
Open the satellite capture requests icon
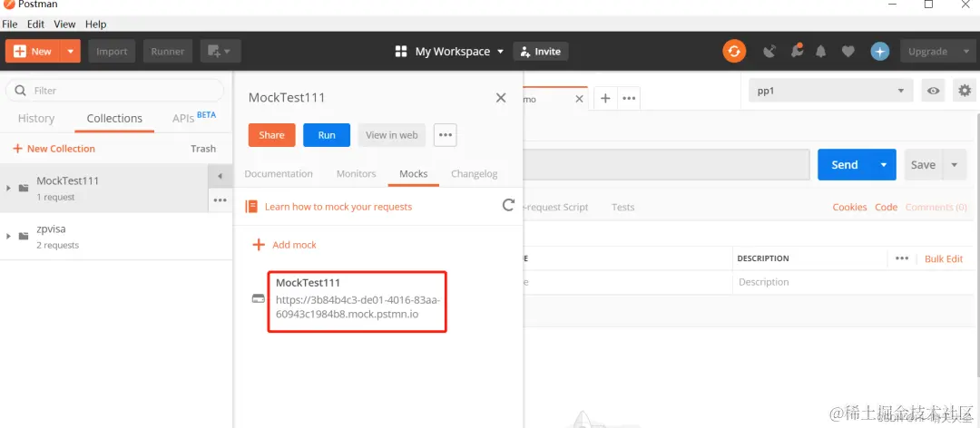click(x=770, y=52)
